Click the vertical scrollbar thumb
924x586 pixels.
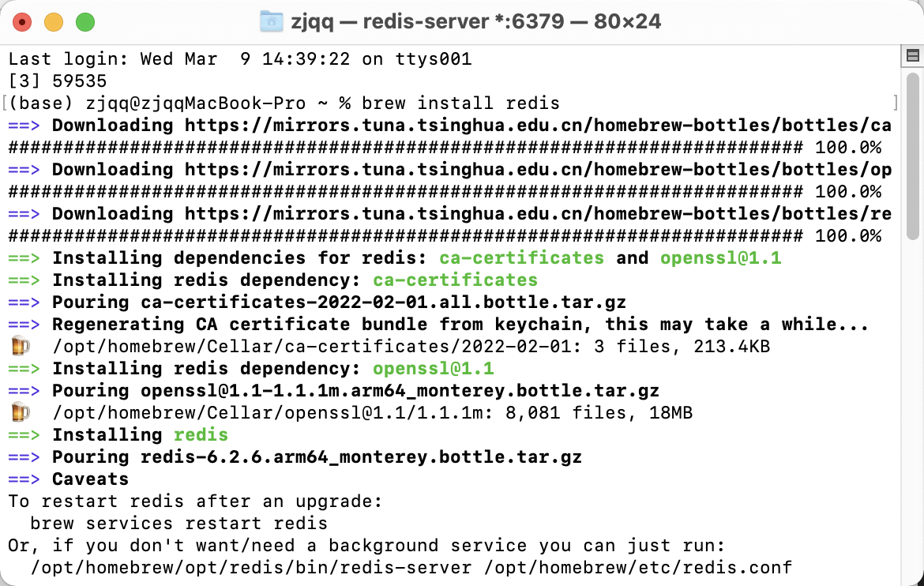pyautogui.click(x=912, y=156)
